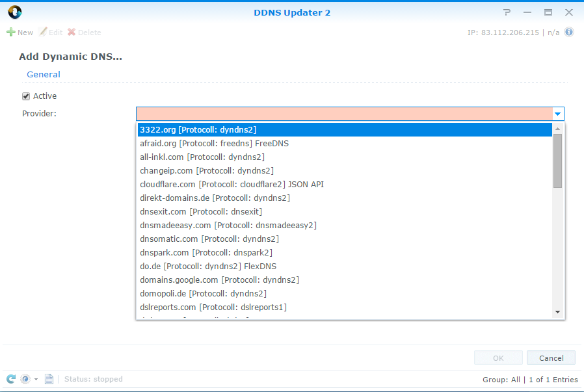Click the Cancel button
The width and height of the screenshot is (584, 392).
click(551, 358)
